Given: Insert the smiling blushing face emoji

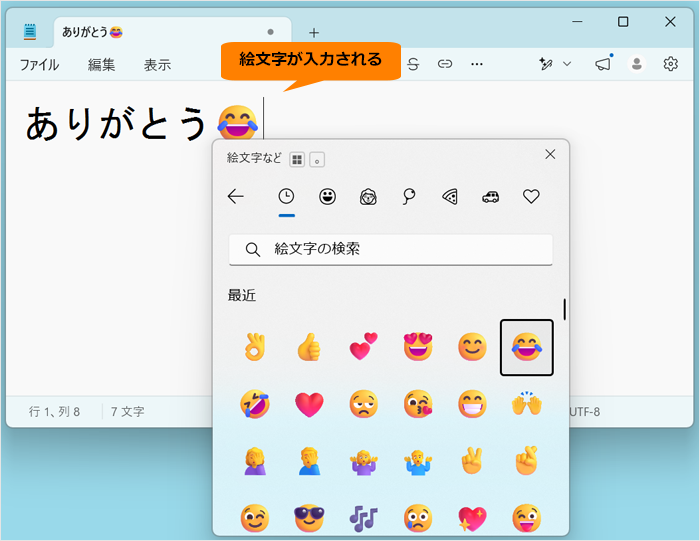Looking at the screenshot, I should click(x=472, y=347).
